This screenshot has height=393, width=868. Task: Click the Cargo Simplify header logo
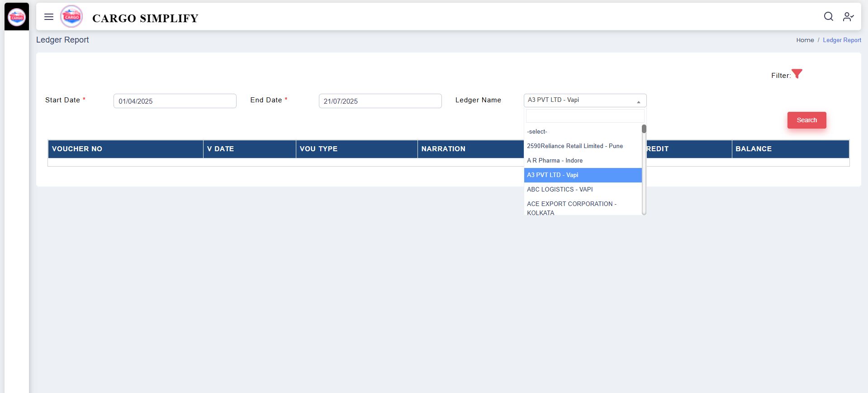coord(71,17)
